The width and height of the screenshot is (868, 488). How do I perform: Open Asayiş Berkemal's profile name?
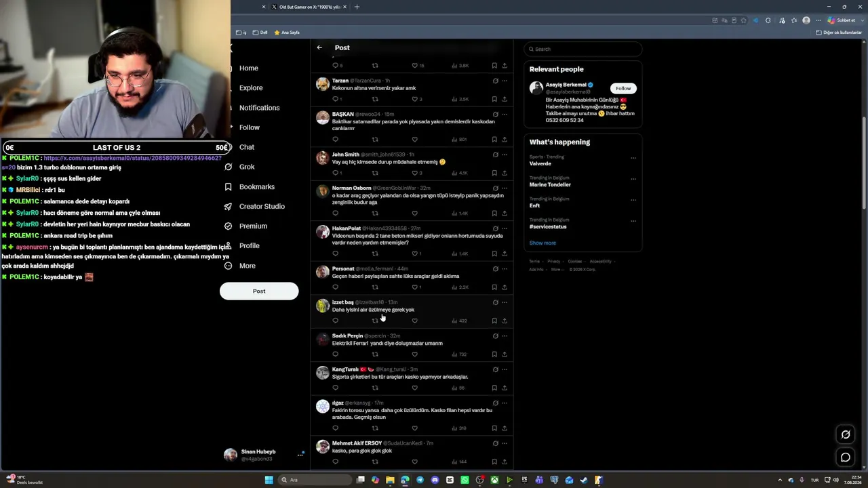[566, 85]
